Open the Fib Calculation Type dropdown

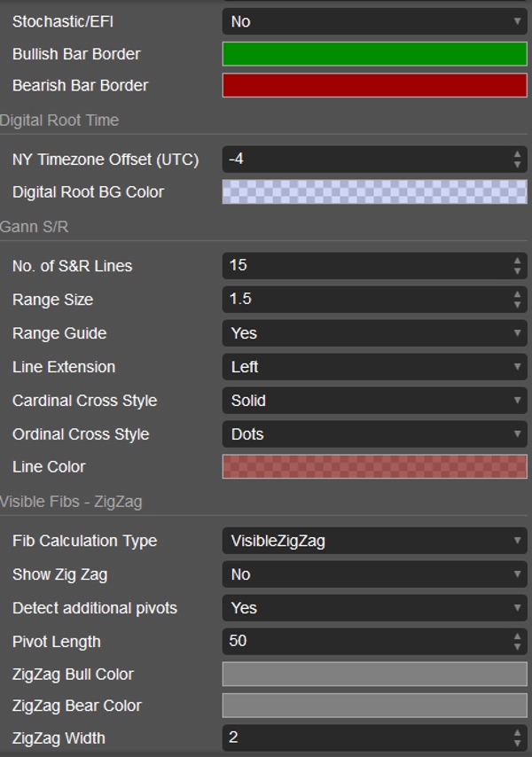point(372,541)
